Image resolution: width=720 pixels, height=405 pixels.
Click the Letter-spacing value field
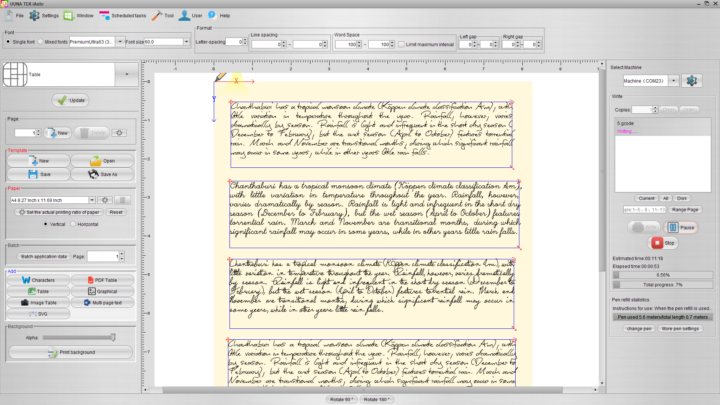coord(234,42)
